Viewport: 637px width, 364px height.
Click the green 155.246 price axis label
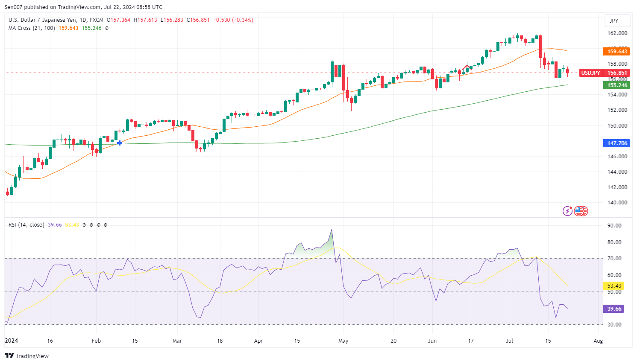[617, 85]
